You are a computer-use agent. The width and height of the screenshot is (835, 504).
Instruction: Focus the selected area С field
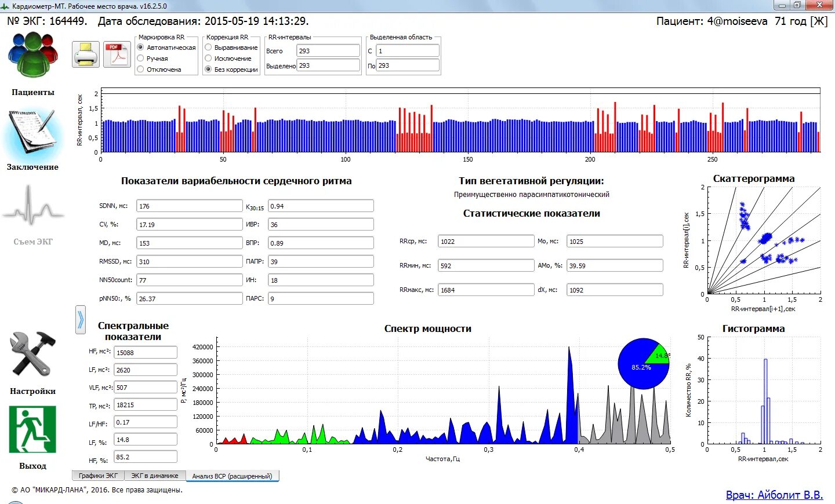[408, 51]
